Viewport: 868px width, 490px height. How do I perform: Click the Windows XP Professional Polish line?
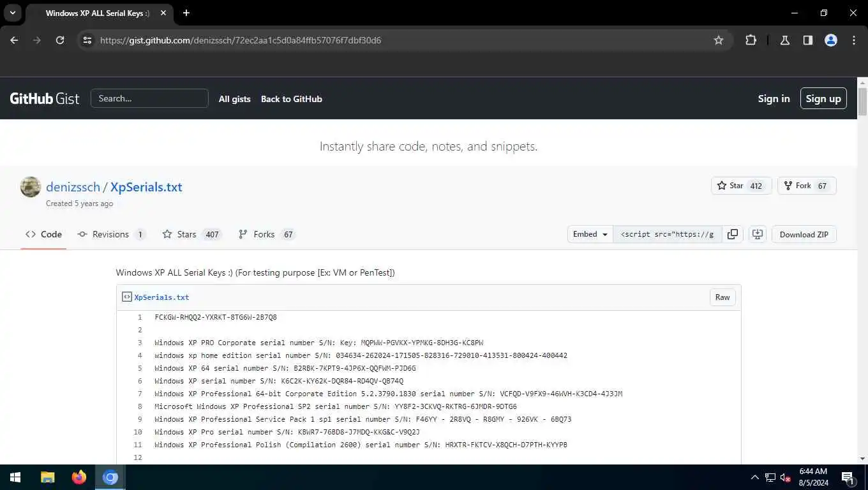pyautogui.click(x=361, y=445)
